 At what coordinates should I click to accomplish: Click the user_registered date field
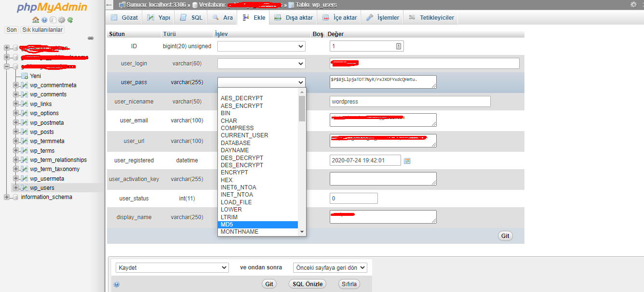[x=365, y=160]
